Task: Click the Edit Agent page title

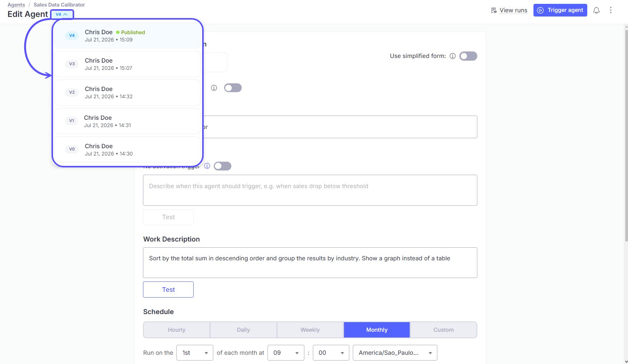Action: tap(28, 14)
